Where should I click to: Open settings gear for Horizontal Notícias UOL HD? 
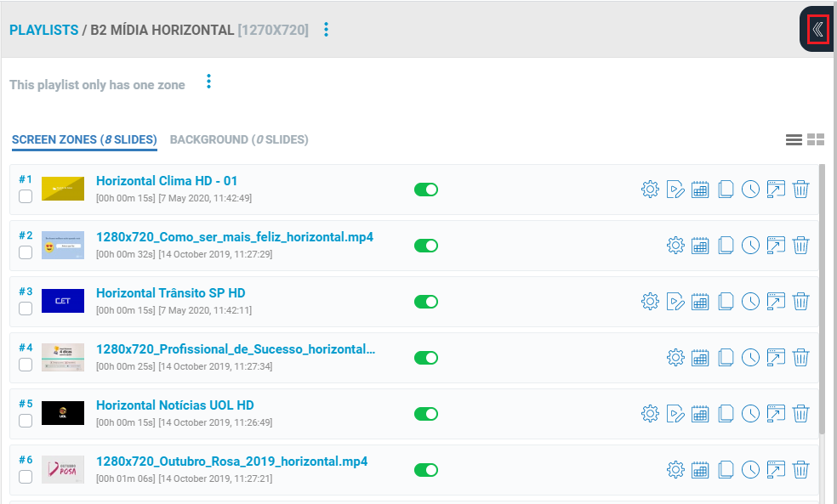(x=650, y=413)
